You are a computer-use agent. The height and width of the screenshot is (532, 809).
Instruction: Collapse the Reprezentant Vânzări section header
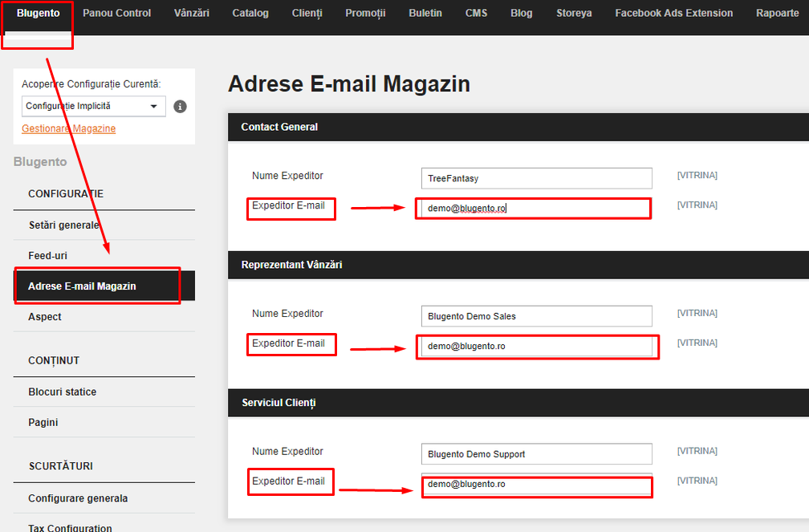tap(518, 265)
